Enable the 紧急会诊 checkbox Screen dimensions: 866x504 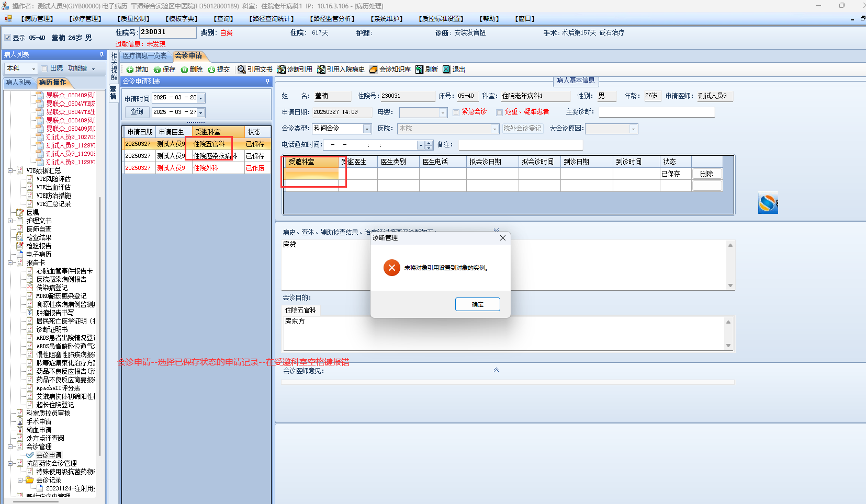click(456, 112)
